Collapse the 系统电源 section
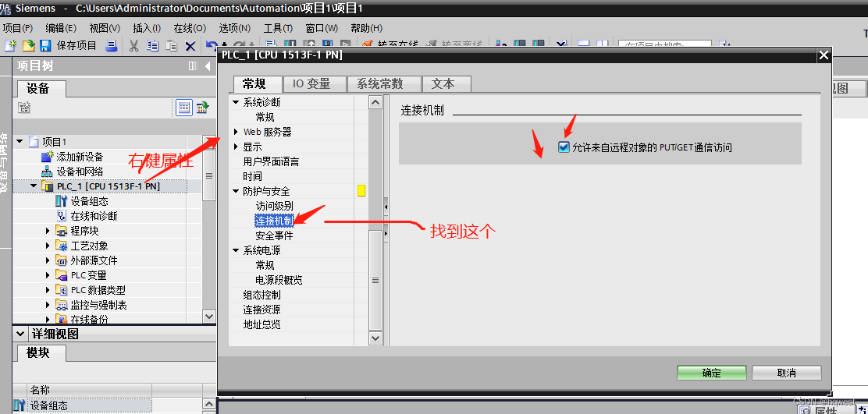Image resolution: width=868 pixels, height=414 pixels. [237, 250]
